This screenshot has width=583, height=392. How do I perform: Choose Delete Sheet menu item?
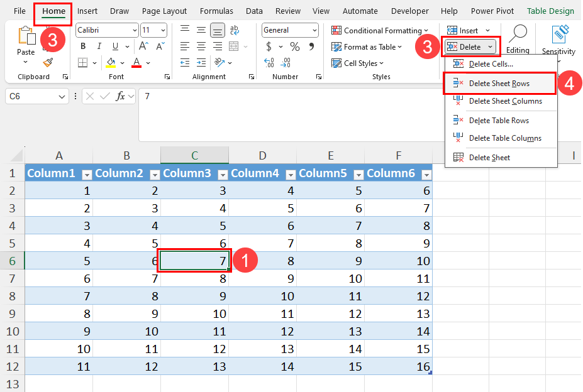(x=501, y=158)
